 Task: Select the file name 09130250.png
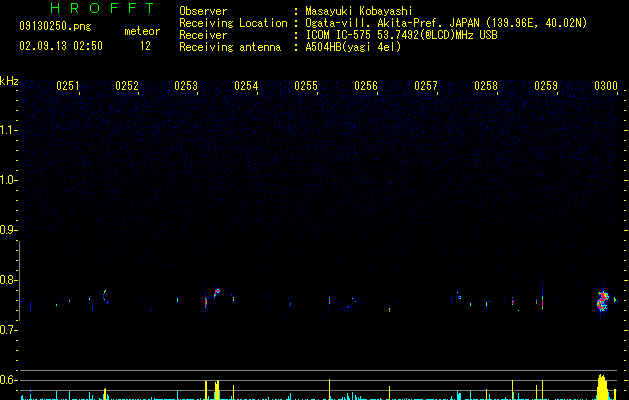coord(55,27)
